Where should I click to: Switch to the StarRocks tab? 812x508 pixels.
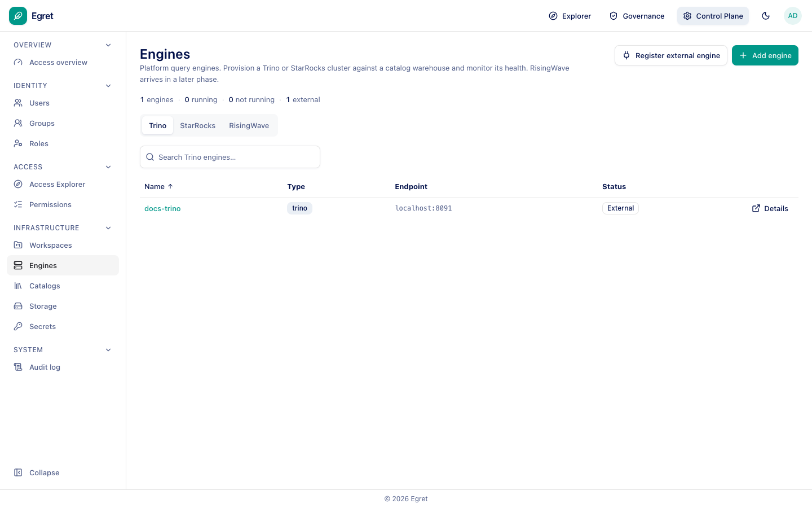(x=198, y=126)
